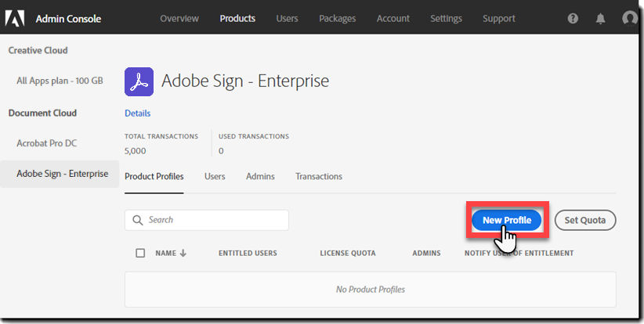
Task: Open the Details link
Action: point(138,113)
